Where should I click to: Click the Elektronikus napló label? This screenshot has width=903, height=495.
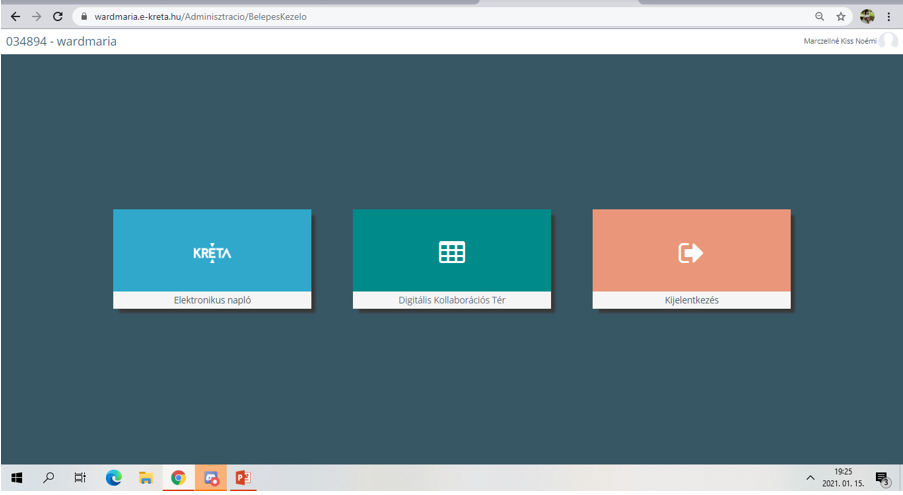click(x=212, y=300)
